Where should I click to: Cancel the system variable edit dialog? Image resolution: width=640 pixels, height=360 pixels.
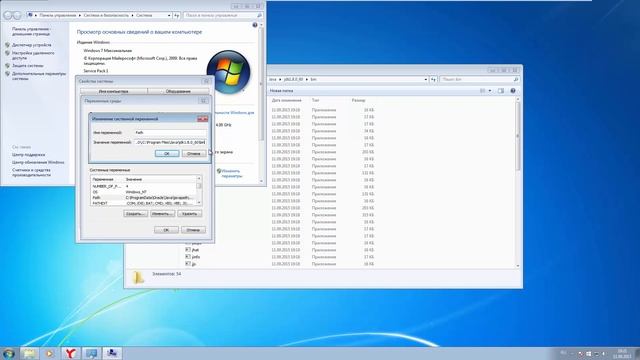(193, 153)
